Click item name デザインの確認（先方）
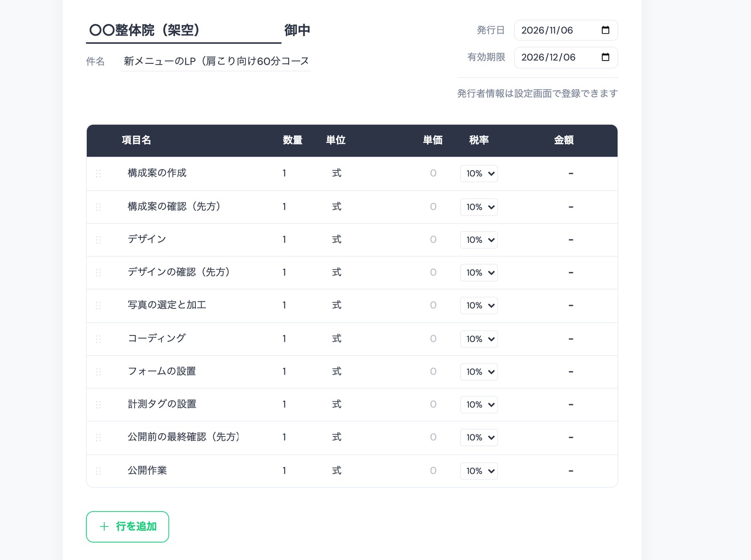751x560 pixels. click(x=179, y=272)
